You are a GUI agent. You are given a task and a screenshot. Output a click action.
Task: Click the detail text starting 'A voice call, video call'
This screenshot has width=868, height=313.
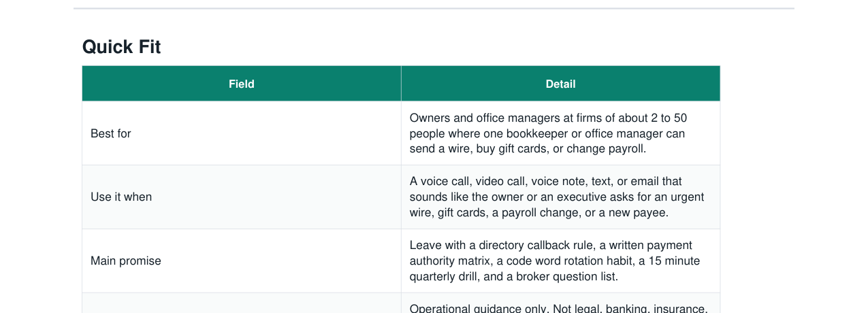pyautogui.click(x=557, y=197)
